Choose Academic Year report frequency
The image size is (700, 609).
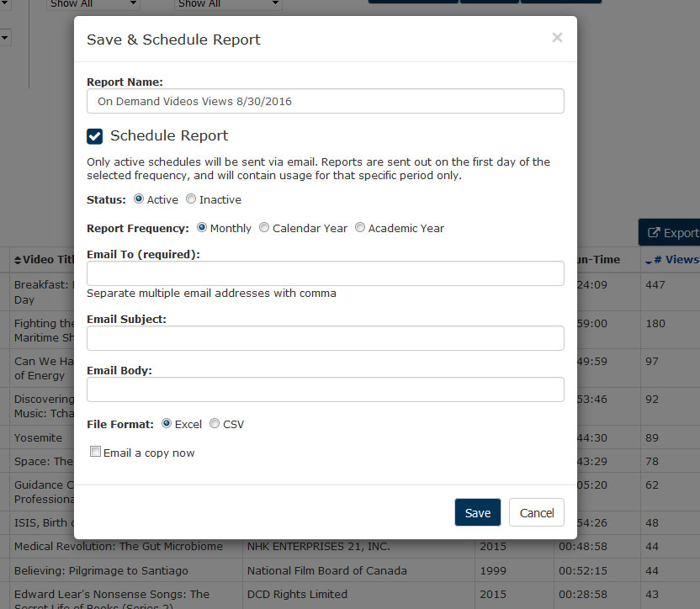pos(360,227)
